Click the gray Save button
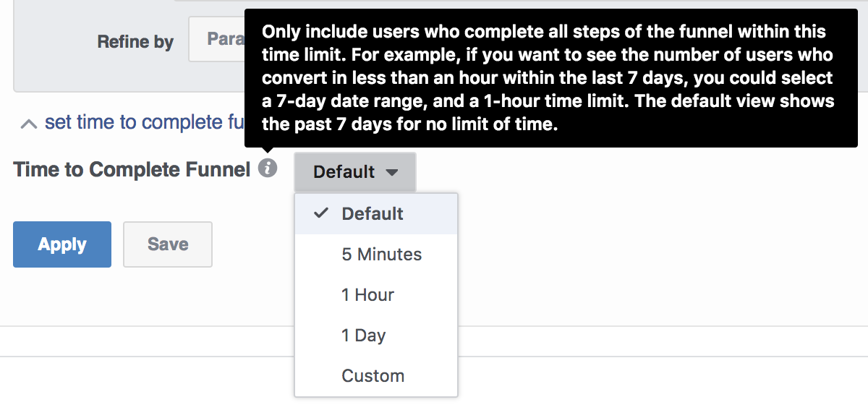868x405 pixels. coord(168,244)
